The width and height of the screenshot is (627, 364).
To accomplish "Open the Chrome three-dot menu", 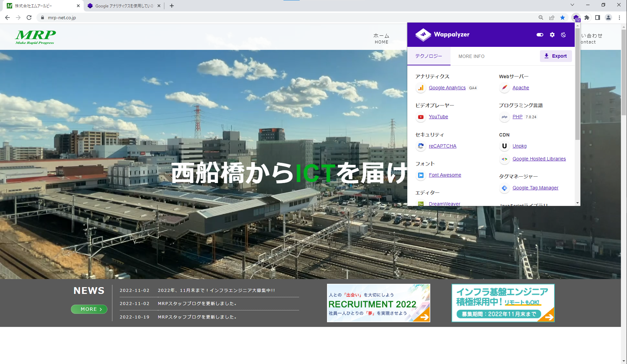I will 619,18.
